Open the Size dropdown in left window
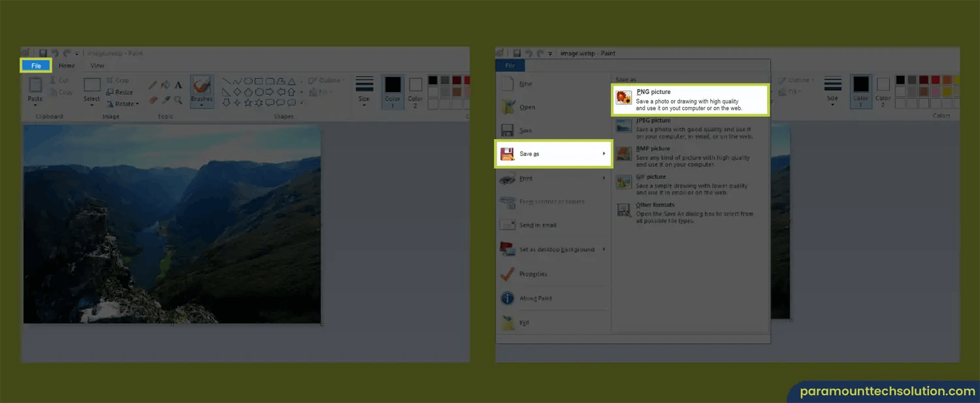980x403 pixels. [x=364, y=91]
